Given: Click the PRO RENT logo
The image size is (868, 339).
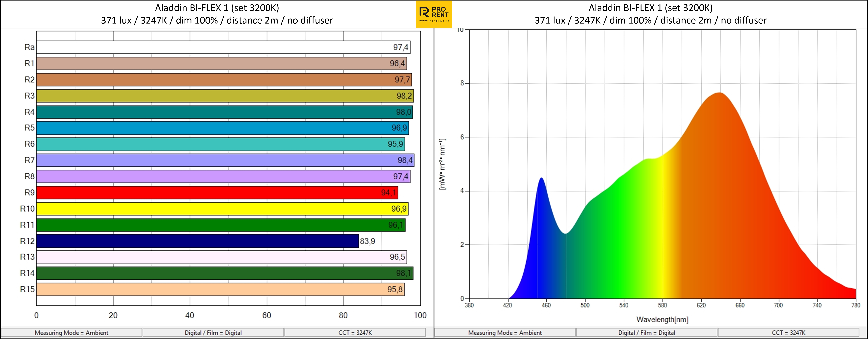Looking at the screenshot, I should pos(434,14).
